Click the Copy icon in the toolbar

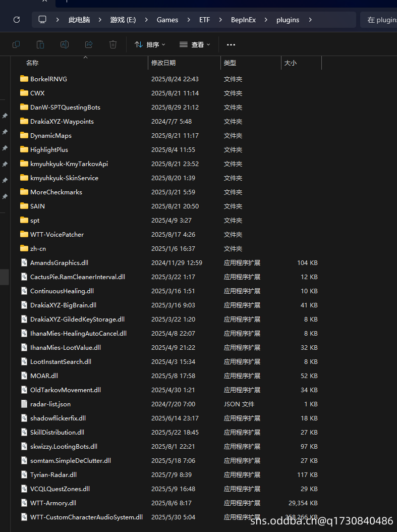tap(16, 44)
